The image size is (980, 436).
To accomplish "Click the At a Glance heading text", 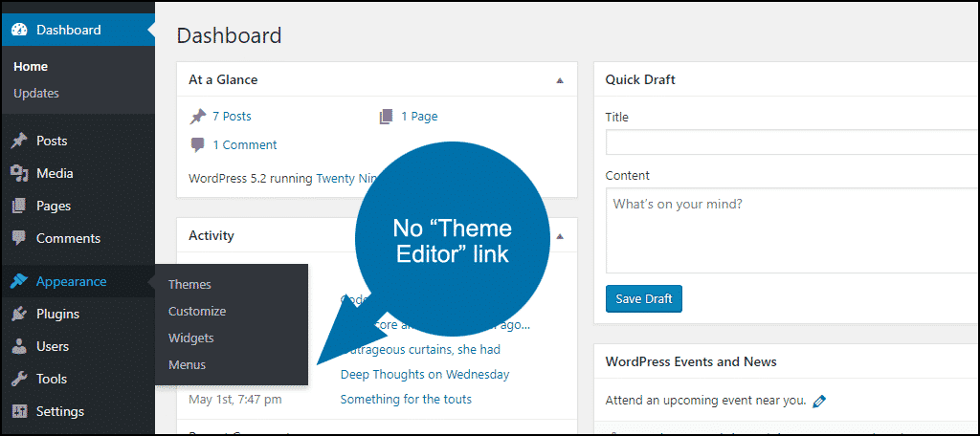I will pos(223,80).
